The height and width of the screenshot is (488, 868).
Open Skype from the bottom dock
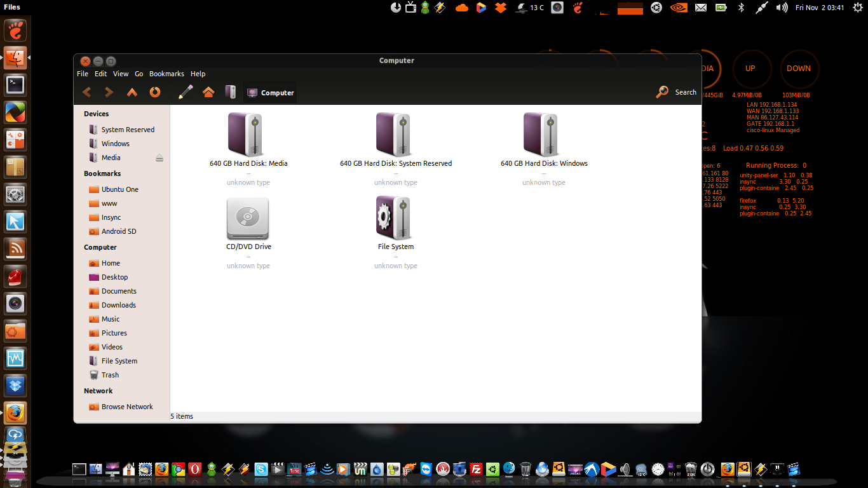coord(261,469)
